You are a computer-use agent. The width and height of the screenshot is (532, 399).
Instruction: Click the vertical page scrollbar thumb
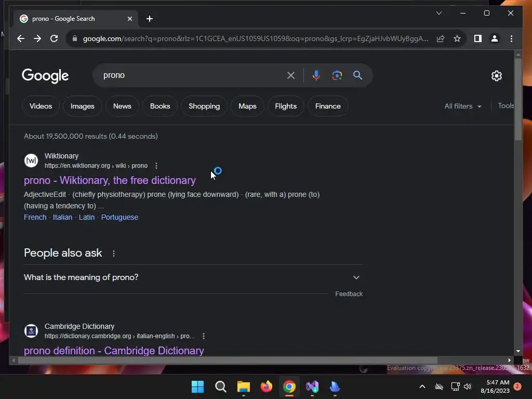[x=518, y=99]
